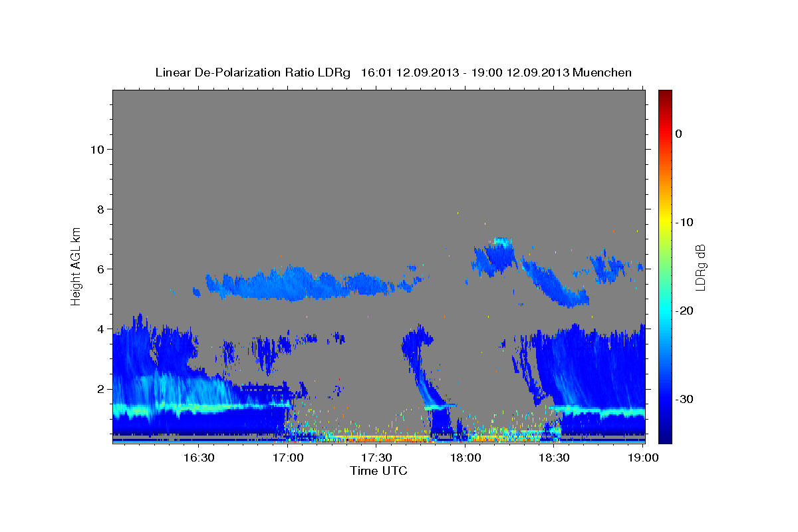Click the colorbar value -20
The height and width of the screenshot is (532, 798).
pyautogui.click(x=684, y=311)
